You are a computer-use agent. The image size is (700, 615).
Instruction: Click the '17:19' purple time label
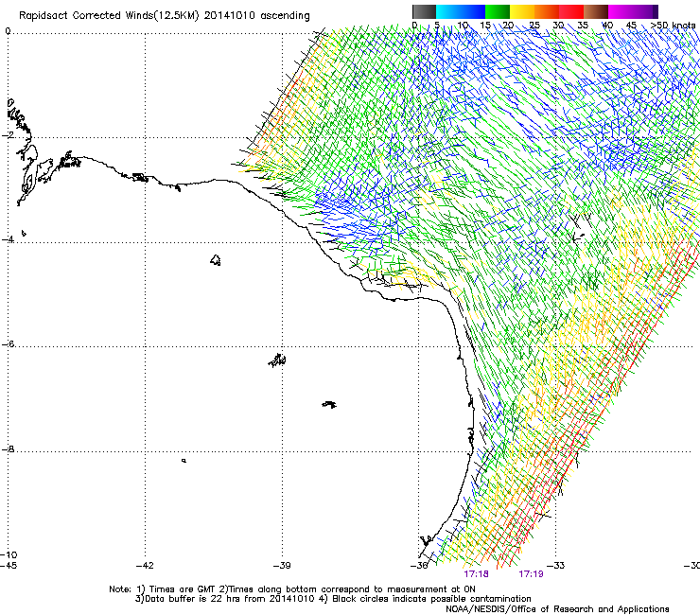pos(531,574)
